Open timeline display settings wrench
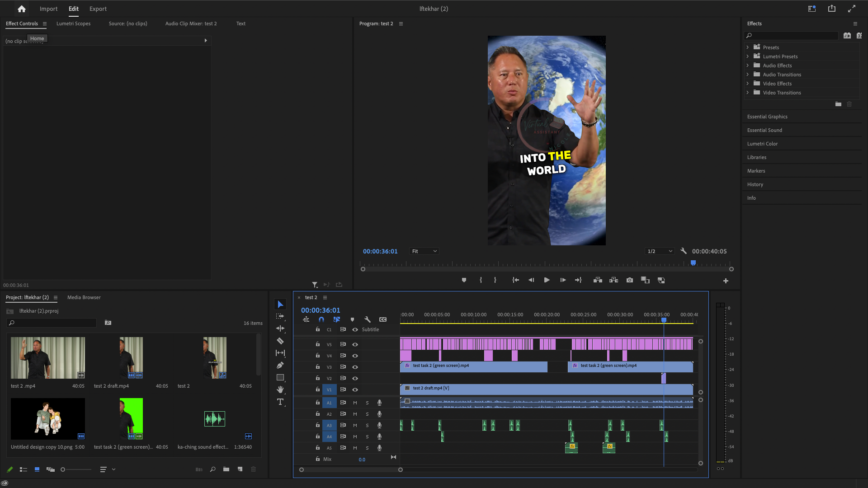868x488 pixels. point(368,319)
